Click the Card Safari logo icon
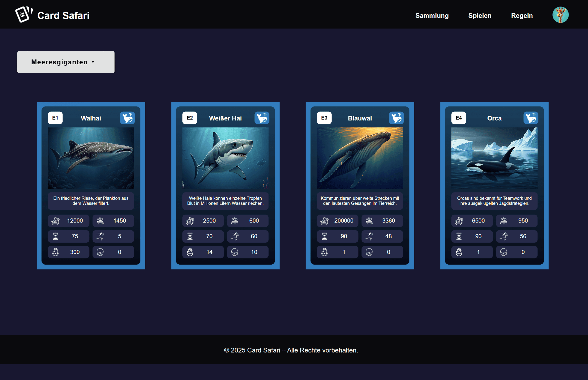Image resolution: width=588 pixels, height=380 pixels. pos(24,15)
